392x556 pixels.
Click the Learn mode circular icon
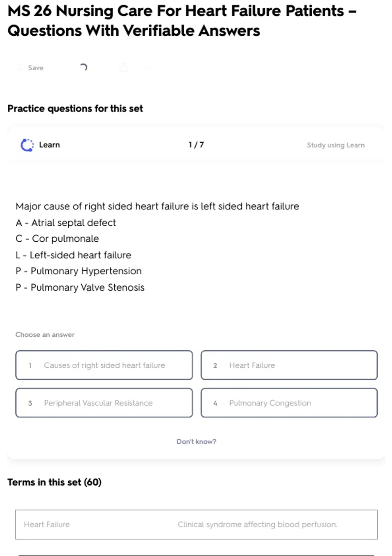[x=27, y=145]
